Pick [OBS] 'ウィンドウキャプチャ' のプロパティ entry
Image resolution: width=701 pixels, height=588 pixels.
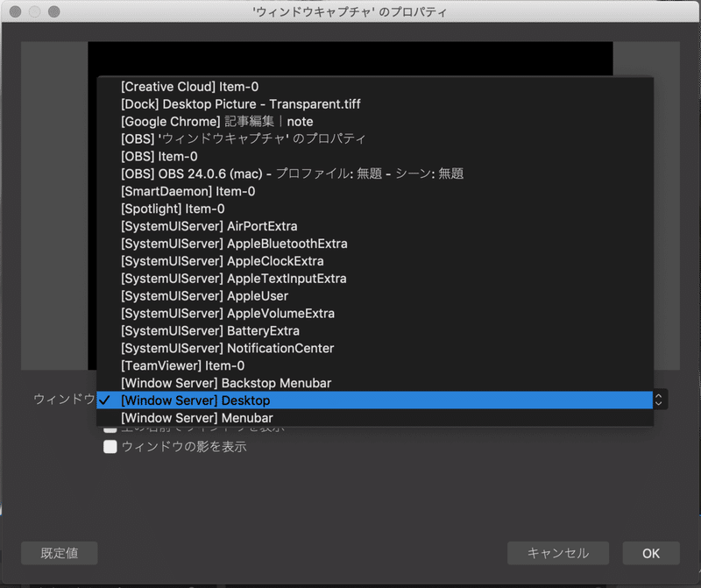[x=375, y=139]
